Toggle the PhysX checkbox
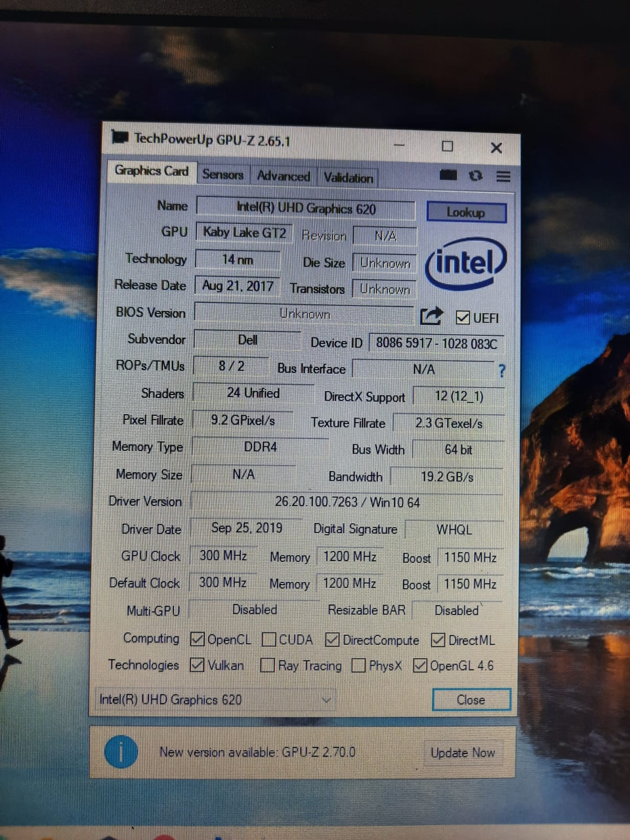 (359, 665)
